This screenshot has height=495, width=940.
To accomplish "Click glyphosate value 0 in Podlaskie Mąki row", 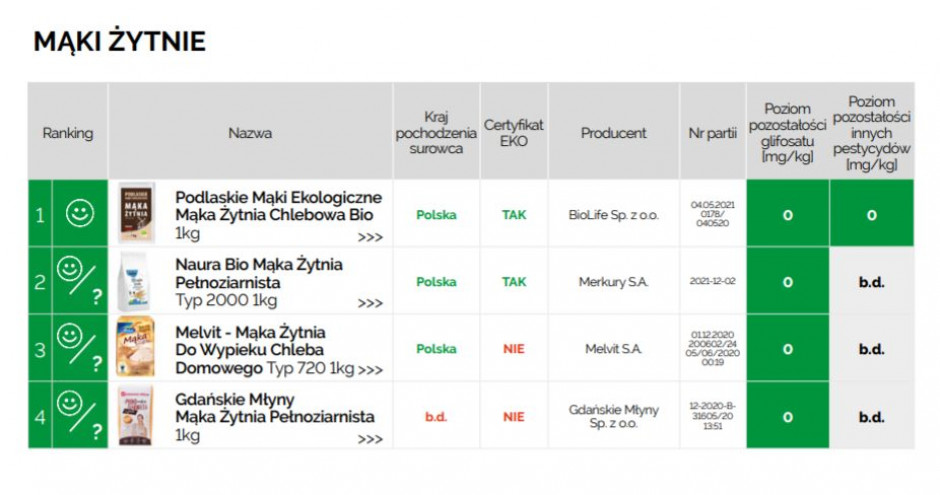I will 788,215.
